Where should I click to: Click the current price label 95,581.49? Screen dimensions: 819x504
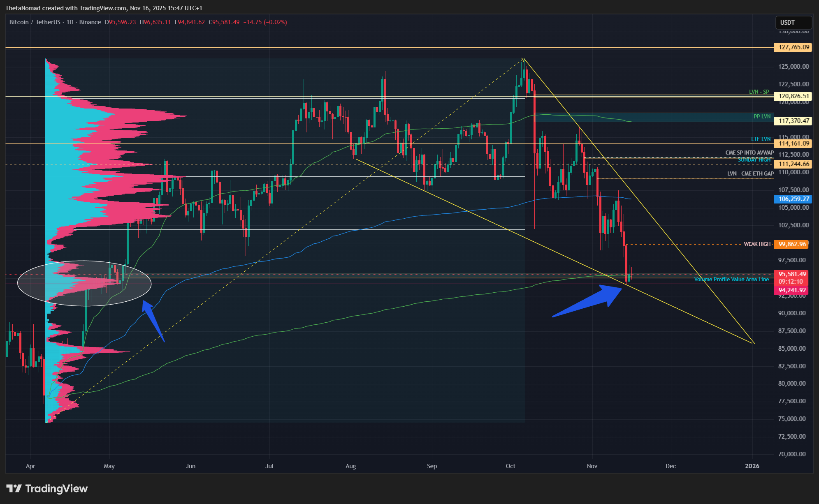pos(792,274)
